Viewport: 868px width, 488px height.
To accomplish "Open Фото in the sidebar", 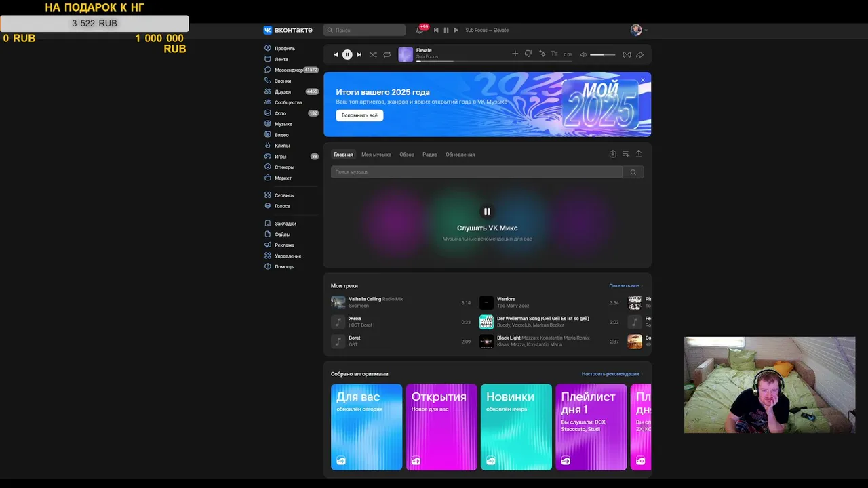I will (291, 114).
